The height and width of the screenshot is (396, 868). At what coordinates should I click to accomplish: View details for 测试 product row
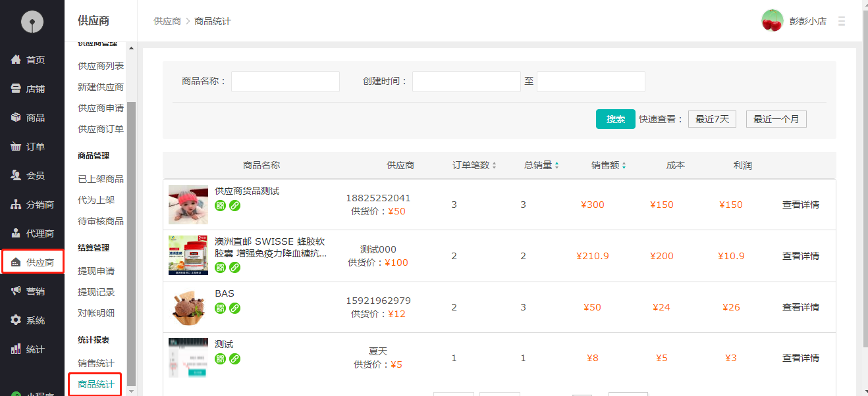(800, 358)
